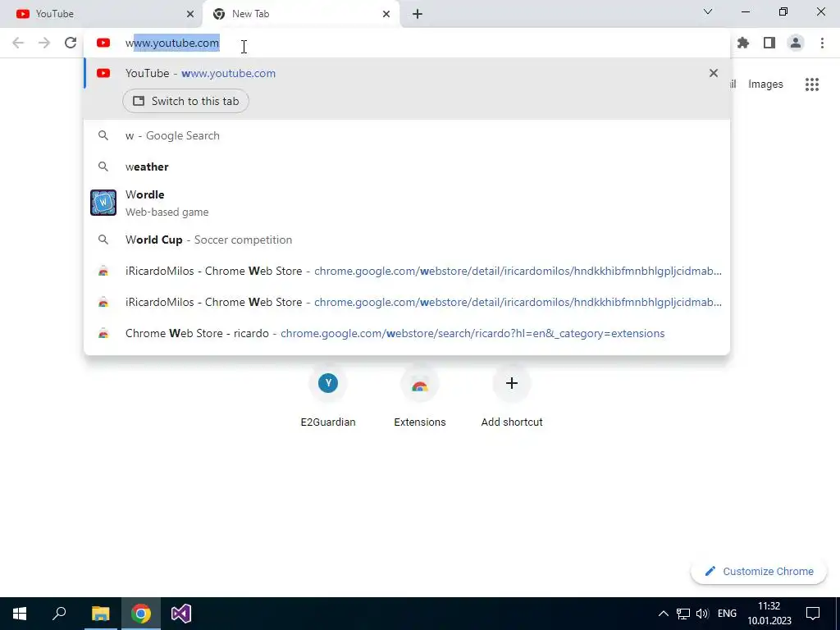Select the Wordle web-based game suggestion
This screenshot has width=840, height=630.
(407, 203)
